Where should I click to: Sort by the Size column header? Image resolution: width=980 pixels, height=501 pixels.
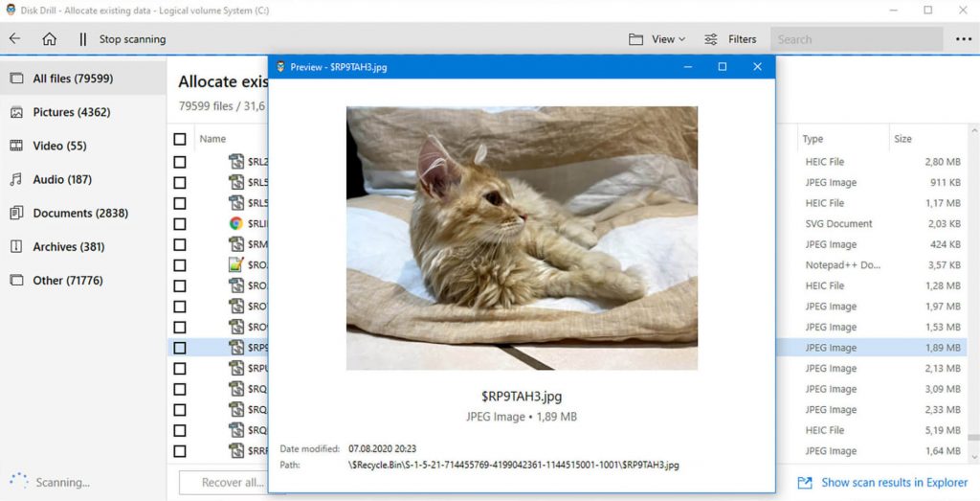click(x=902, y=139)
